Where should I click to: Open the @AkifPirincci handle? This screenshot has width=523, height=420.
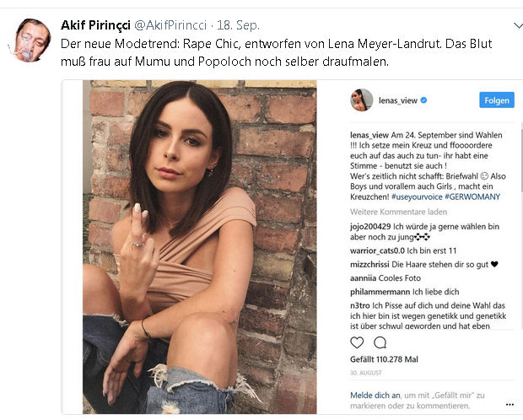tap(170, 25)
